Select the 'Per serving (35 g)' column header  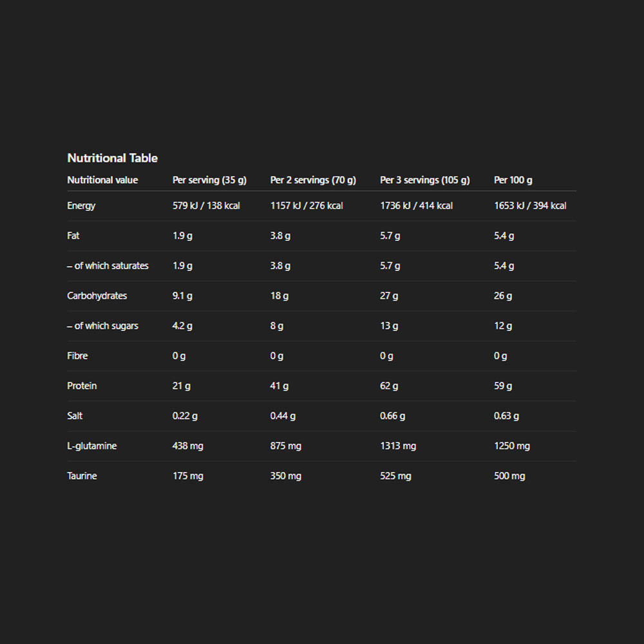[x=209, y=180]
